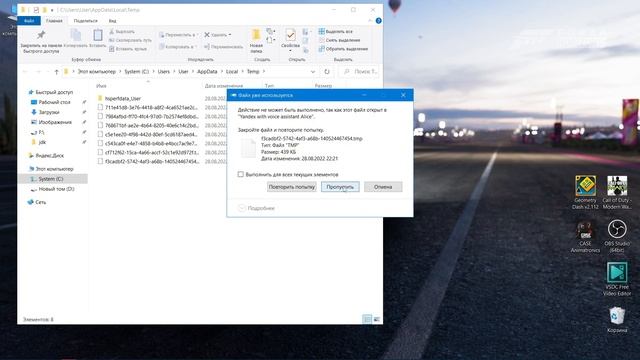This screenshot has height=360, width=640.
Task: Switch to the Главная ribbon tab
Action: click(x=54, y=20)
